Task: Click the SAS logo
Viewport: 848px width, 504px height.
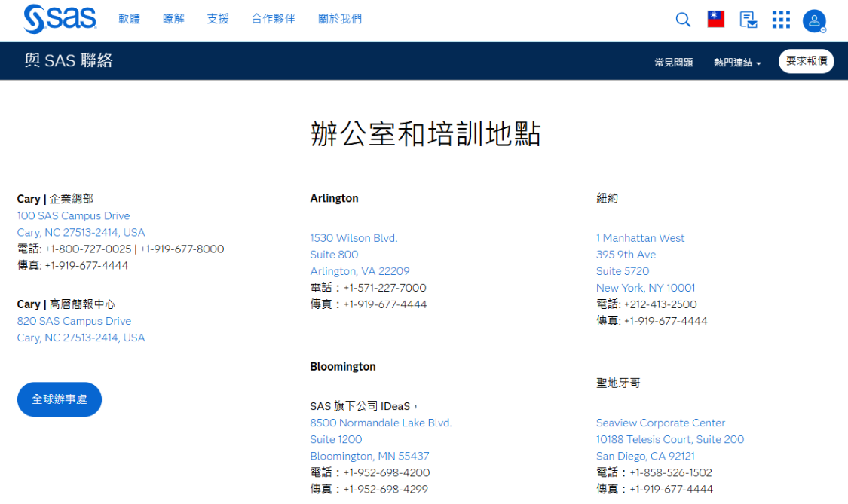Action: pyautogui.click(x=60, y=20)
